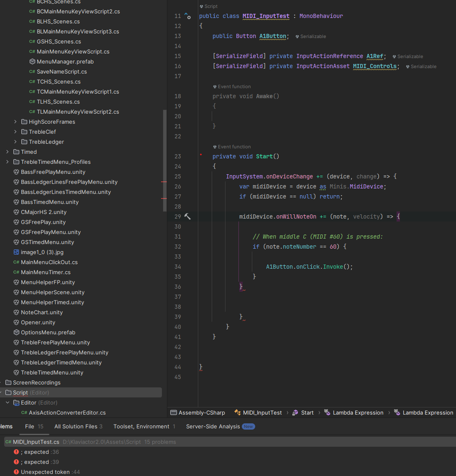Click the Assembly-CSharp module icon in the status bar
456x476 pixels.
pos(173,412)
